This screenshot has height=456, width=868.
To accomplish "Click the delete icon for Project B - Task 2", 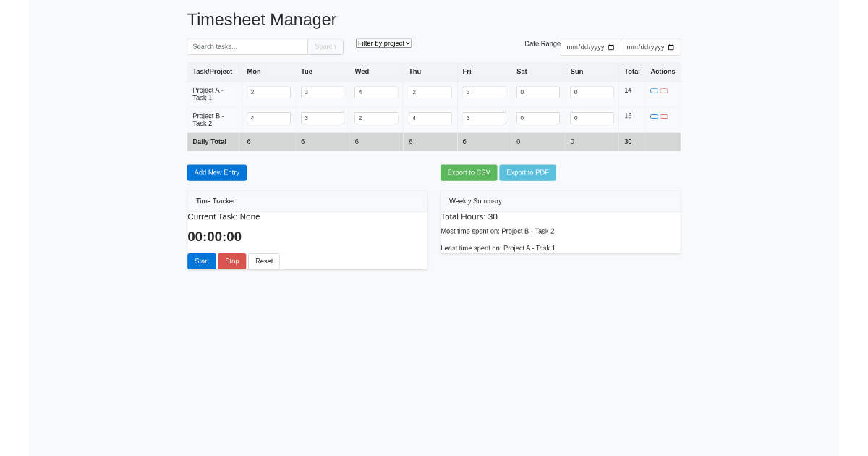I will 664,116.
